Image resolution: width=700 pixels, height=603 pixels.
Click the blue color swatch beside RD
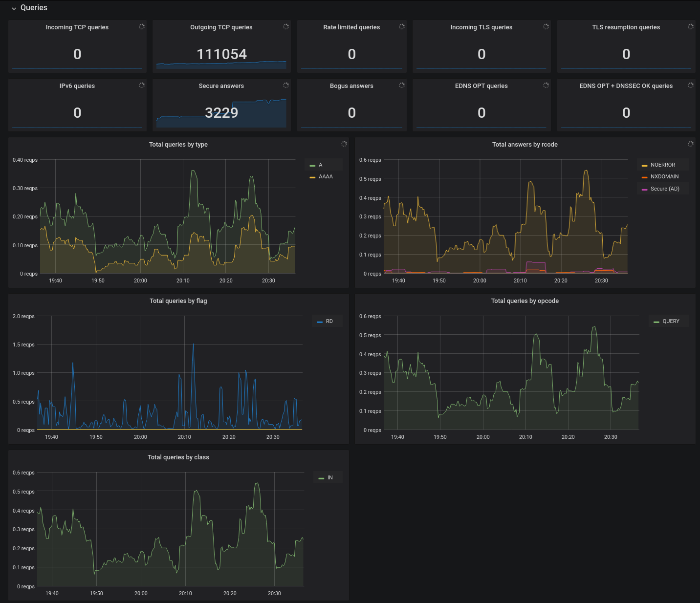(320, 322)
